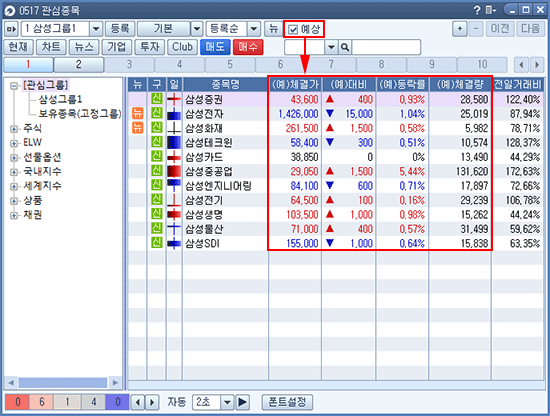This screenshot has height=416, width=550.
Task: Click the search magnifier icon
Action: [345, 47]
